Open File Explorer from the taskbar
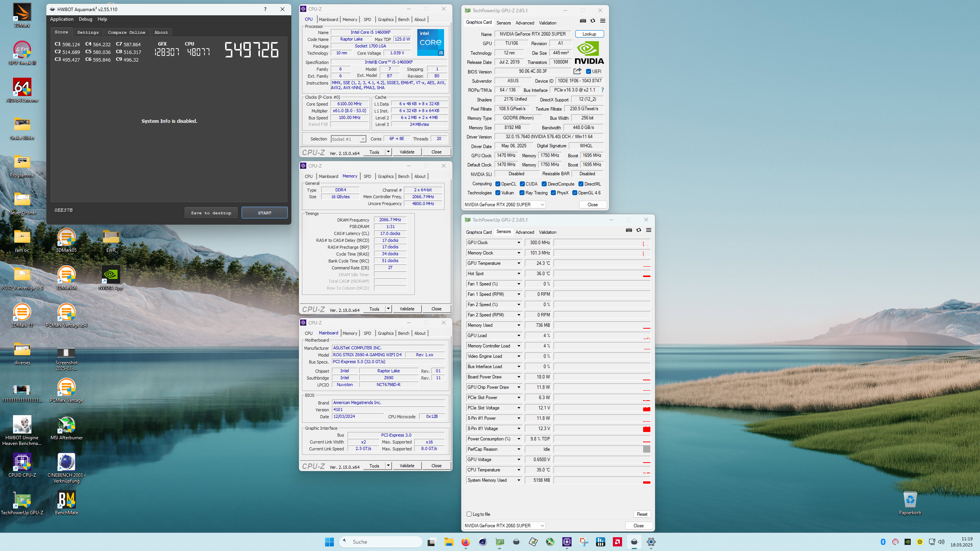Viewport: 980px width, 551px height. point(449,542)
